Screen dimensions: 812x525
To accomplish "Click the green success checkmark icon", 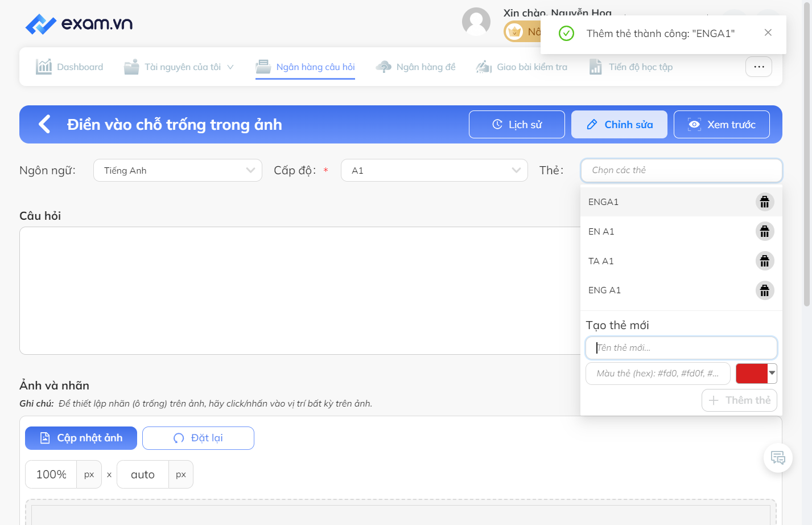I will [566, 33].
